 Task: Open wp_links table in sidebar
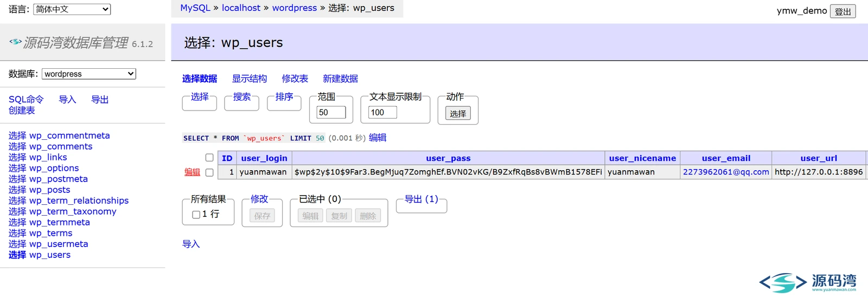coord(48,157)
